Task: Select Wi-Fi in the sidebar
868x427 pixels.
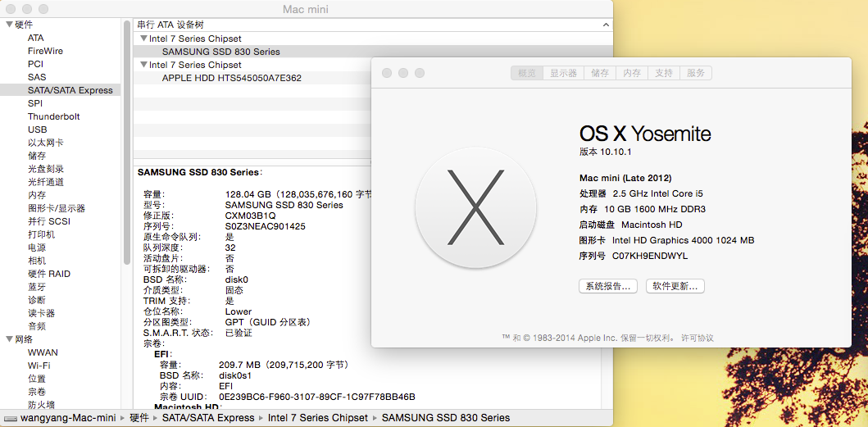Action: tap(39, 366)
